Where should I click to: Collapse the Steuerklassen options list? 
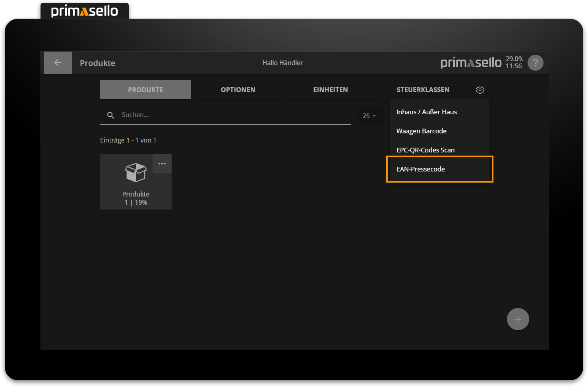pyautogui.click(x=480, y=90)
